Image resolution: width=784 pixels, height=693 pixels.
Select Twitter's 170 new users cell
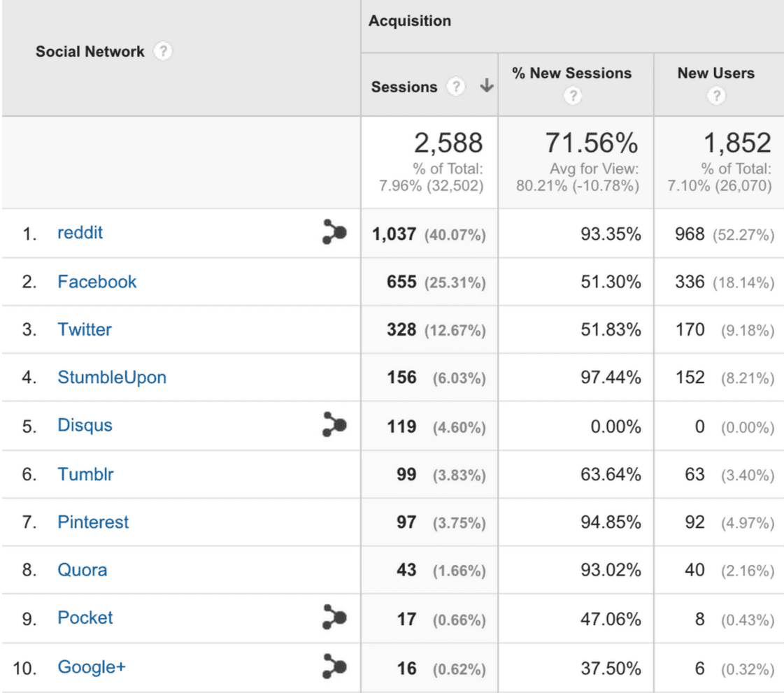click(719, 329)
